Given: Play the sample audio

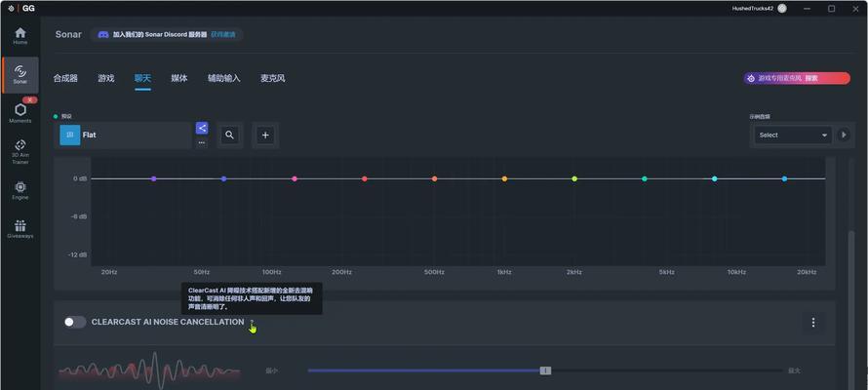Looking at the screenshot, I should pyautogui.click(x=844, y=135).
